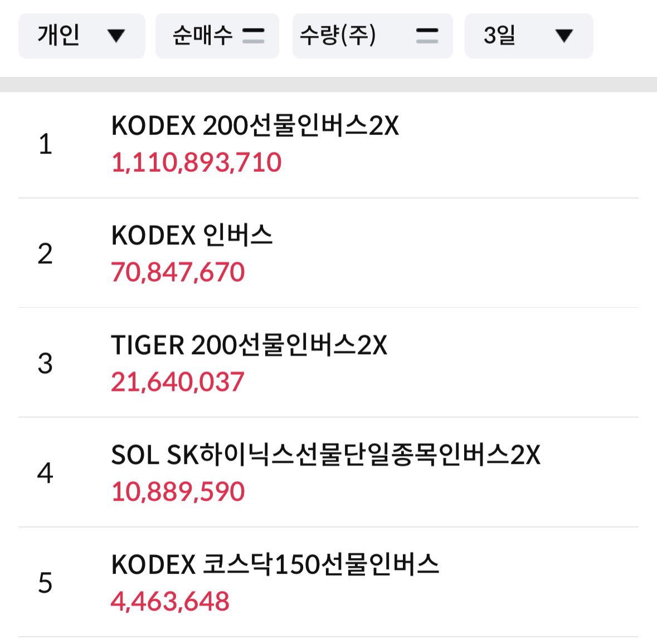The width and height of the screenshot is (657, 644).
Task: Select SOL SK하이닉스선물단일종목인버스2X row
Action: 329,472
